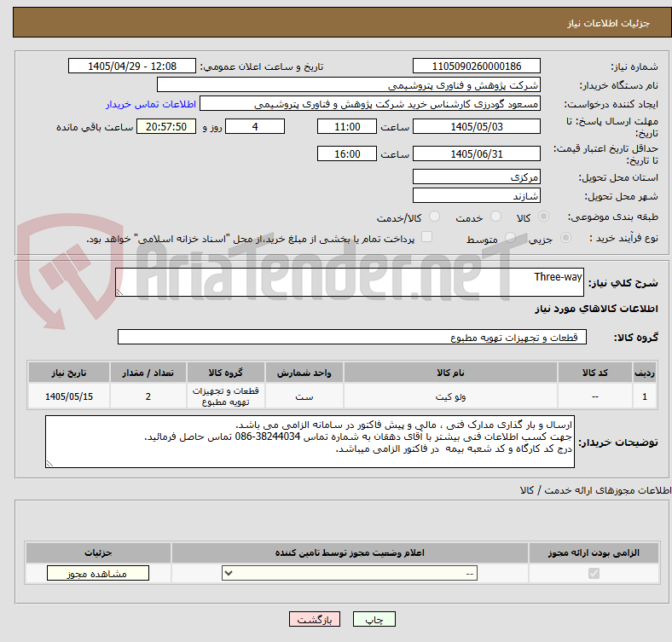Click the چاپ print button
Viewport: 672px width, 642px height.
(374, 619)
